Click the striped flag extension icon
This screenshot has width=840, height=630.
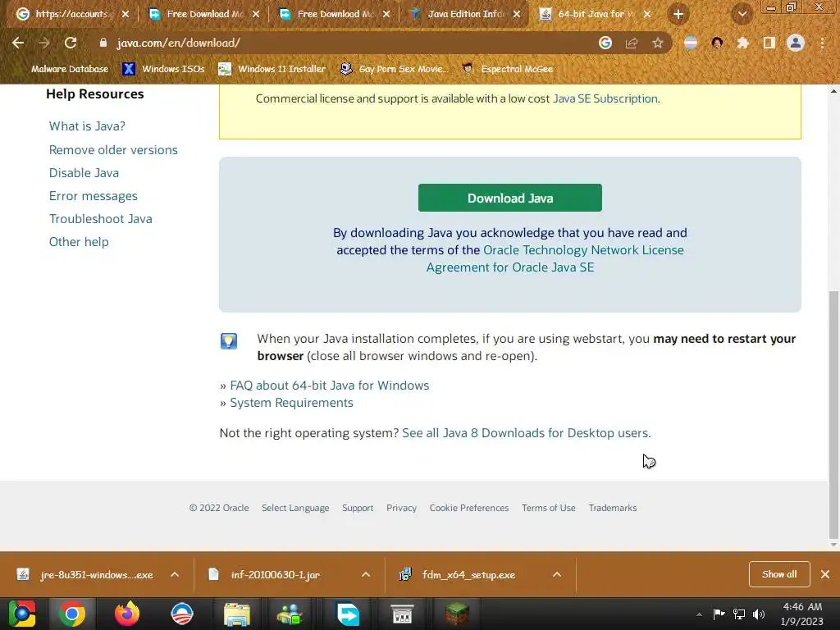pos(691,43)
